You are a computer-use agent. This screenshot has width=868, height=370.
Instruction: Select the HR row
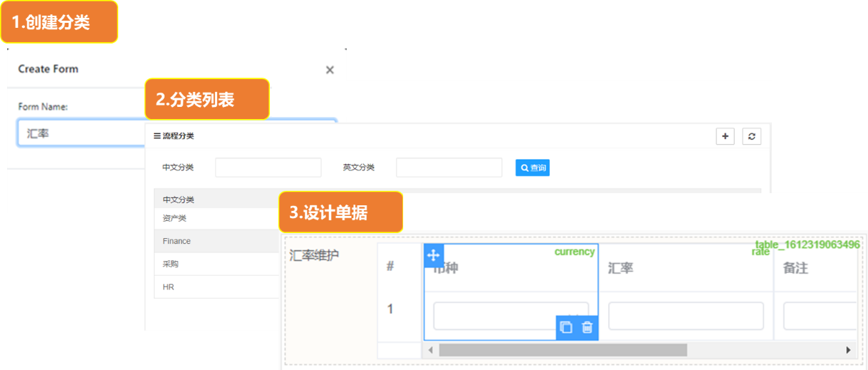[x=216, y=287]
